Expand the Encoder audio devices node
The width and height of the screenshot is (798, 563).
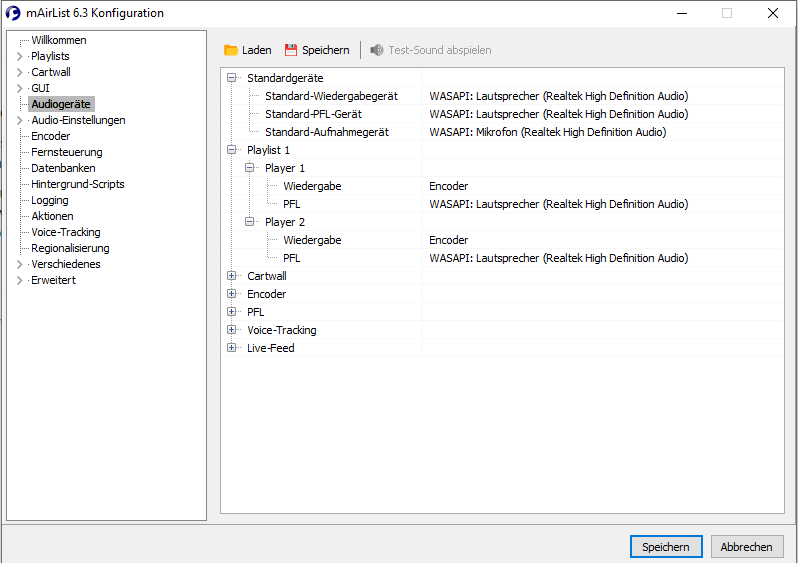point(232,294)
